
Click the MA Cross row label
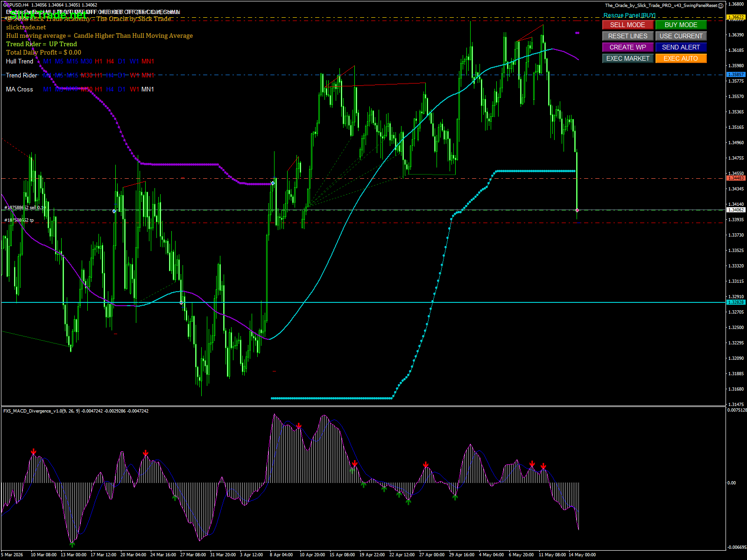pyautogui.click(x=20, y=89)
